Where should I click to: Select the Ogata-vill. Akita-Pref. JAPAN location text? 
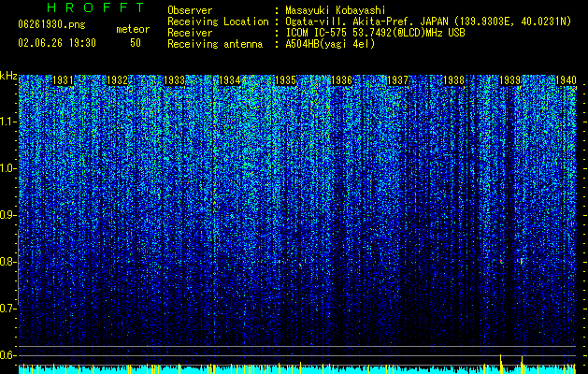click(428, 22)
